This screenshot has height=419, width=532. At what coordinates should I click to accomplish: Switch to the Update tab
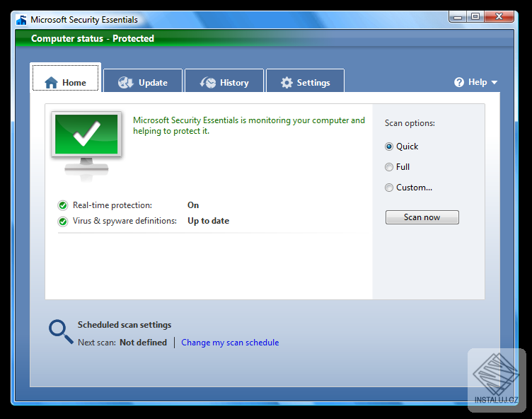143,81
